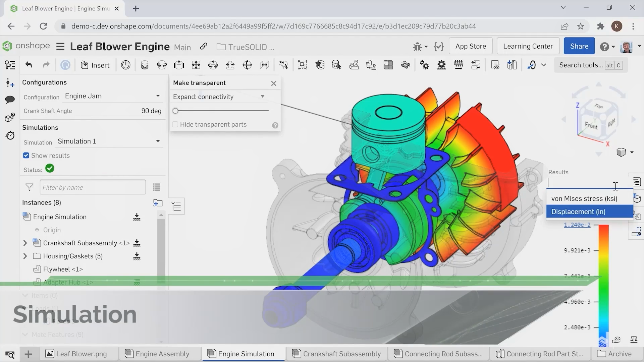Click the Crank Shaft Angle value field
The height and width of the screenshot is (362, 644).
(118, 111)
